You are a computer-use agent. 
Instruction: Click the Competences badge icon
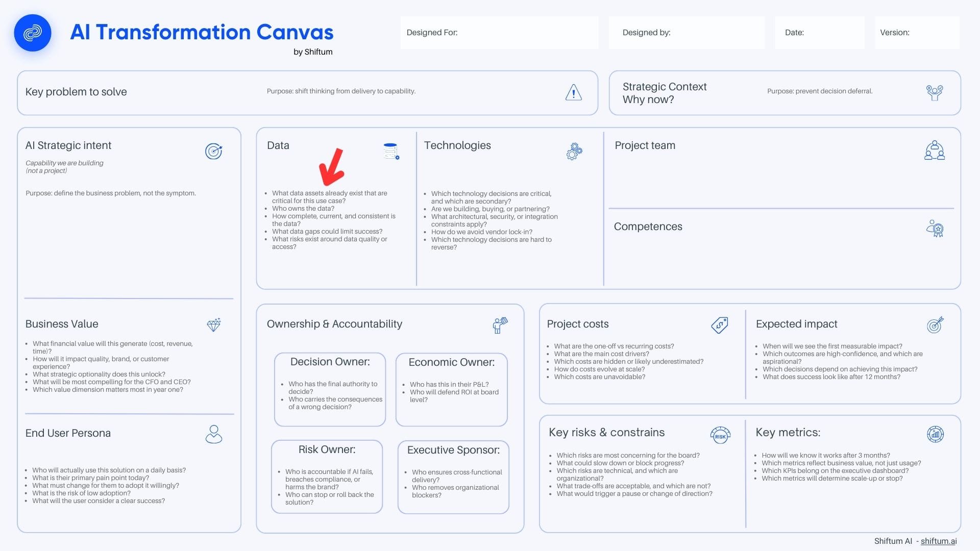(x=935, y=229)
